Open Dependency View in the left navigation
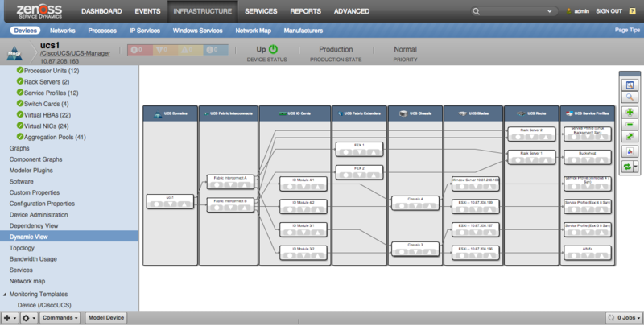This screenshot has height=326, width=644. tap(34, 226)
